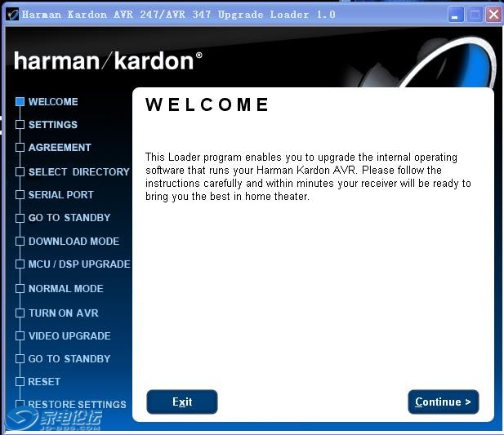Click the VIDEO UPGRADE step
The height and width of the screenshot is (435, 504).
tap(69, 335)
